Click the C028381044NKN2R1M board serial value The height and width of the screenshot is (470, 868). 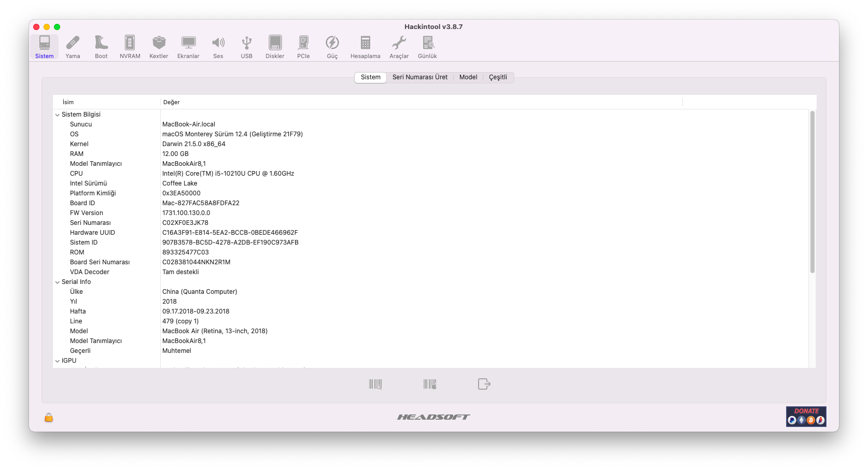pos(197,262)
